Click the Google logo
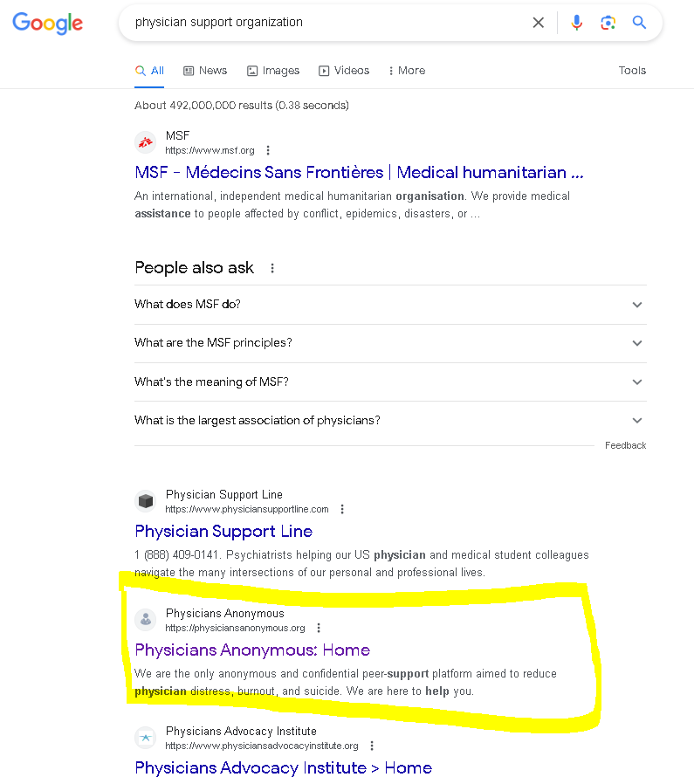694x784 pixels. coord(47,23)
